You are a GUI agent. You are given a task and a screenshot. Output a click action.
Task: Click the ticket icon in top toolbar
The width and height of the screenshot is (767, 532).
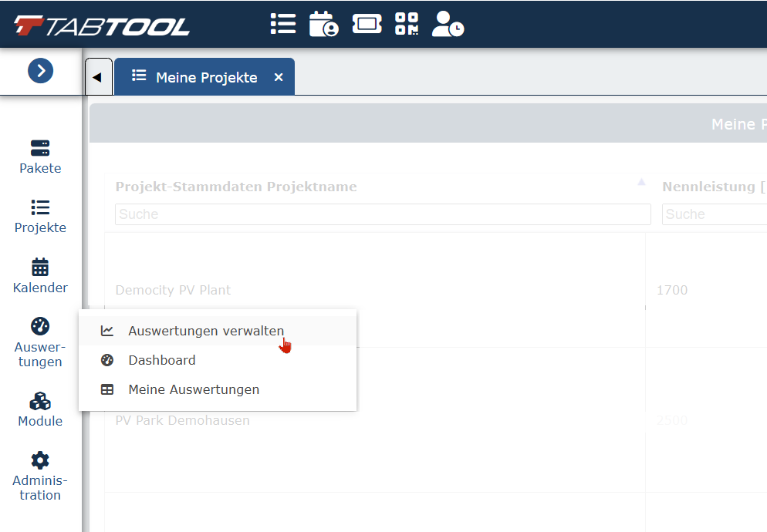pos(367,24)
